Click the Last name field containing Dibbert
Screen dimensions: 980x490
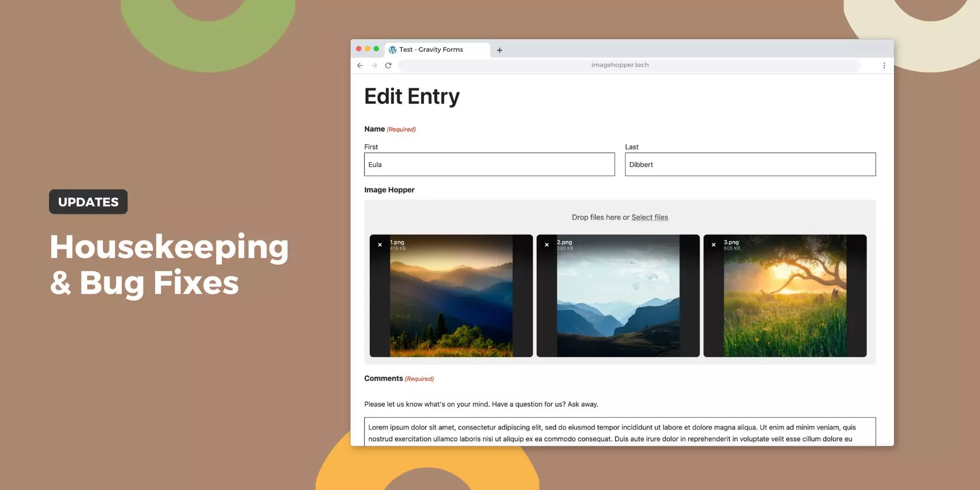click(750, 164)
